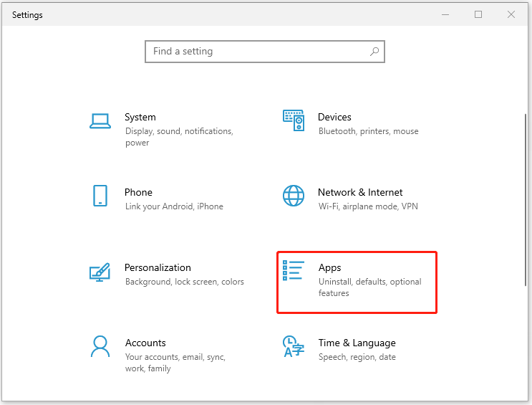Click the Network & Internet globe icon
The width and height of the screenshot is (532, 405).
[294, 196]
